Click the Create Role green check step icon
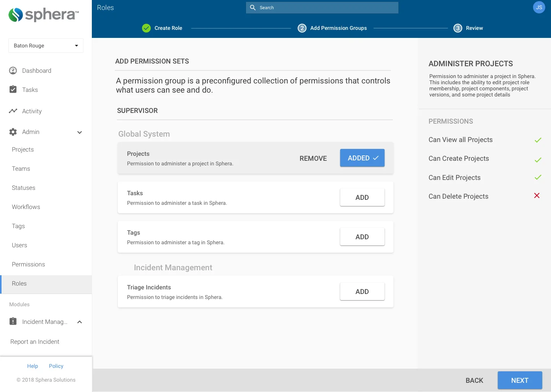Viewport: 551px width, 392px height. (146, 28)
